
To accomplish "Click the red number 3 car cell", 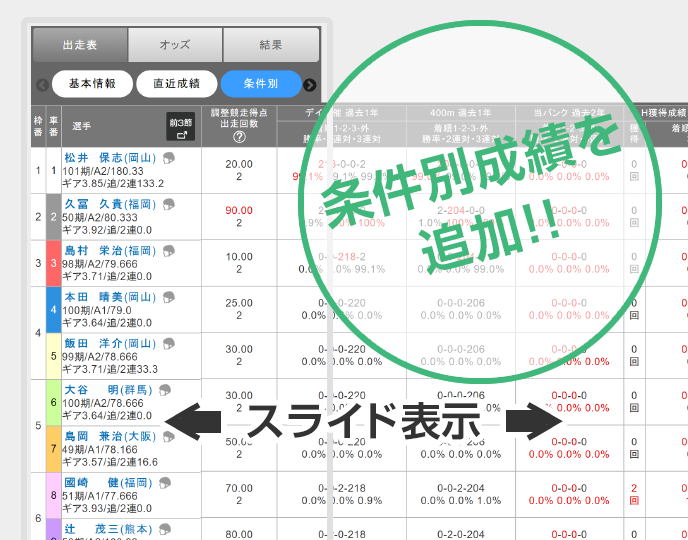I will click(53, 263).
